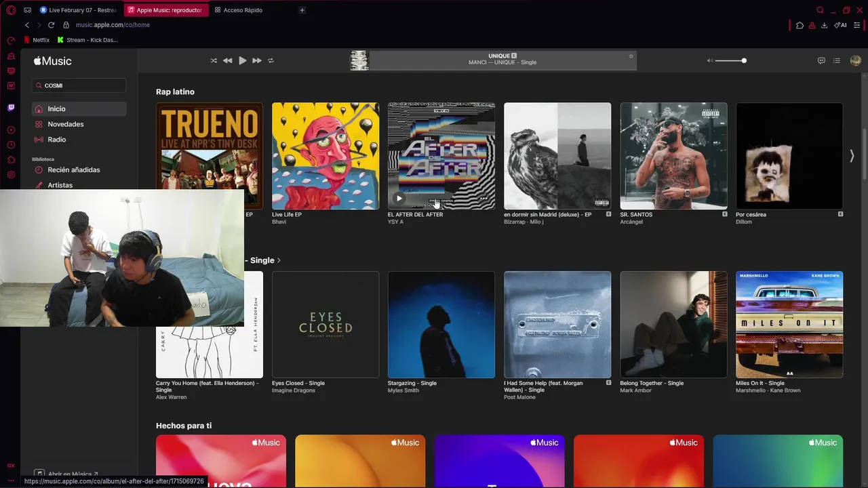The width and height of the screenshot is (868, 488).
Task: Mute using the volume speaker icon
Action: 710,61
